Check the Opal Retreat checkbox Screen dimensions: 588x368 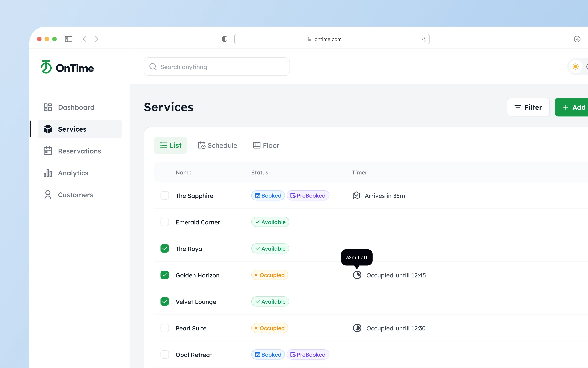pos(165,355)
